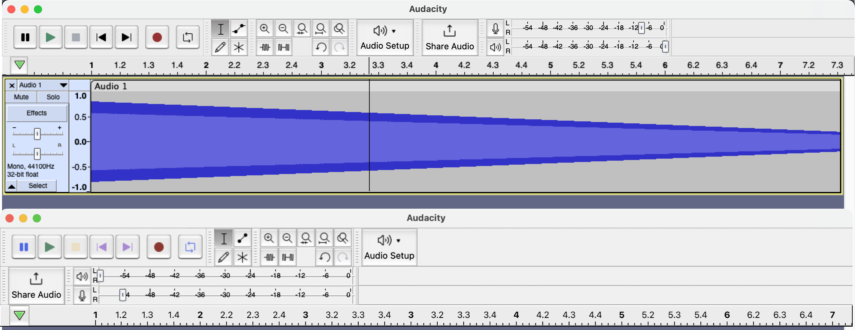Zoom in on the timeline
The image size is (868, 330).
tap(265, 29)
